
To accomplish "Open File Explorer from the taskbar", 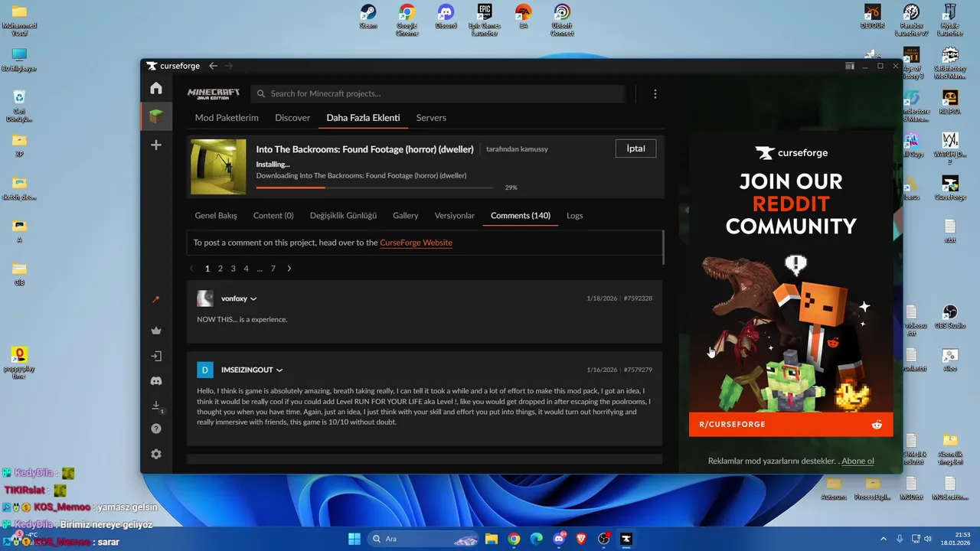I will pos(492,539).
